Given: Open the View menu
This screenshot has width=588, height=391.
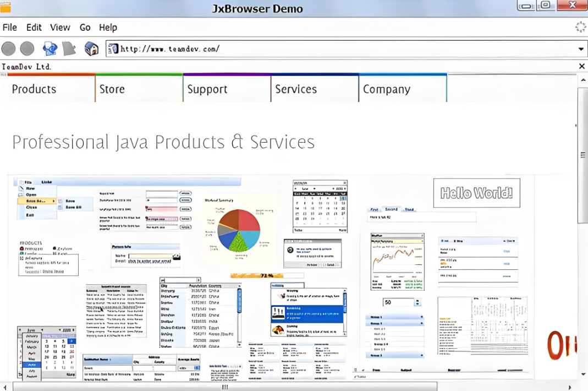Looking at the screenshot, I should 60,28.
